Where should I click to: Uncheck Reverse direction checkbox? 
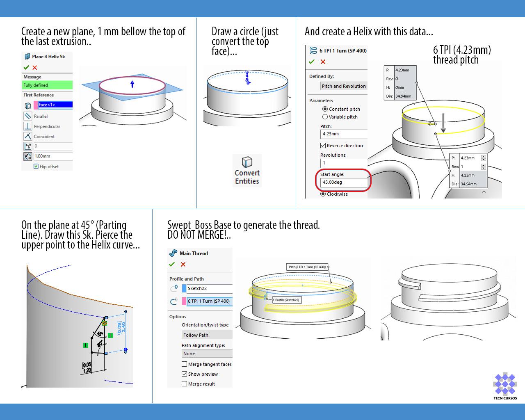(x=323, y=146)
